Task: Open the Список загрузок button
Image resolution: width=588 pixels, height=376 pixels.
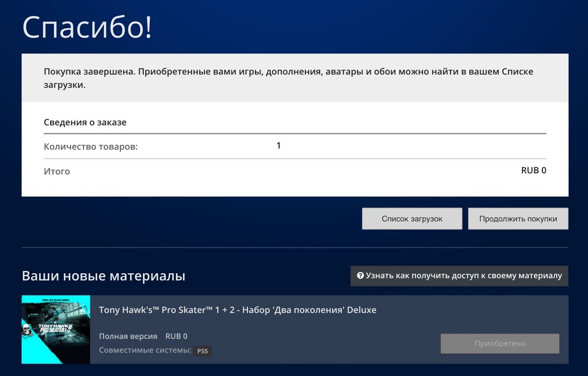Action: coord(412,219)
